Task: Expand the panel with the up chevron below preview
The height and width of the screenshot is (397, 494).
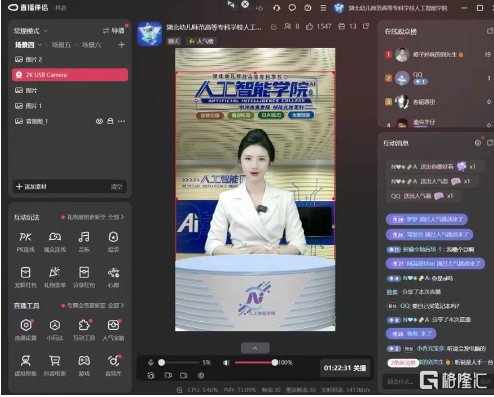Action: coord(255,348)
